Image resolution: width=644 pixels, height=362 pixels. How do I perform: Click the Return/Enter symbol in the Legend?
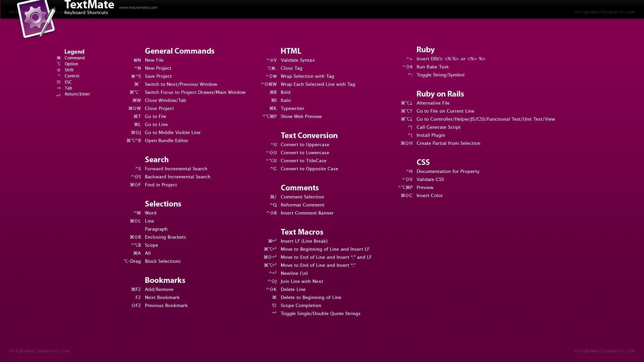click(x=58, y=95)
